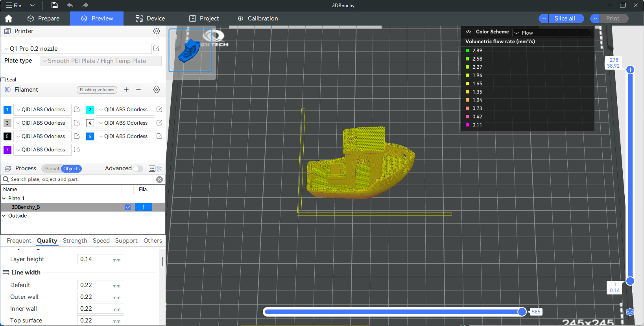Switch to the Project tab
Screen dimensions: 644x326
click(x=204, y=18)
